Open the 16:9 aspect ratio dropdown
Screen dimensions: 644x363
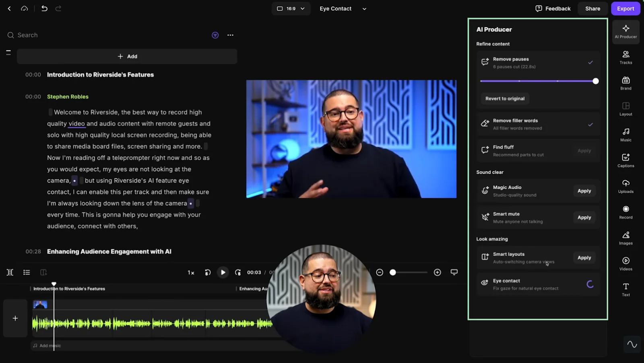[x=291, y=8]
